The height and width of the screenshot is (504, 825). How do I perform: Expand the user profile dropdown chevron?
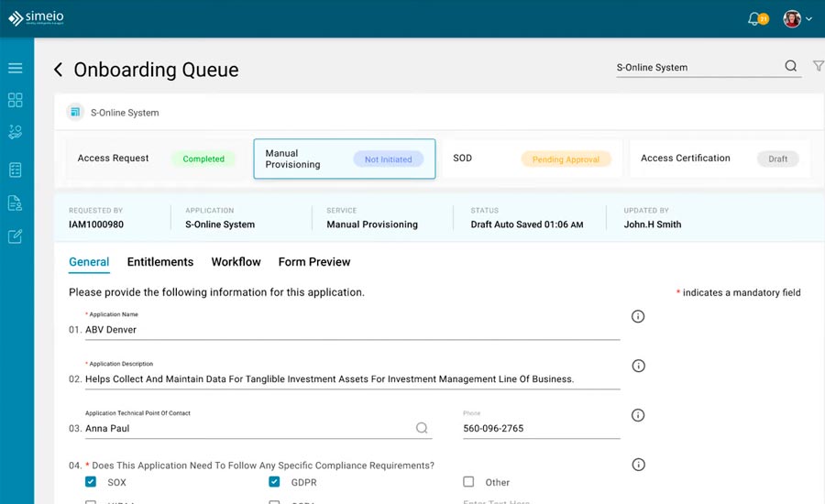(x=808, y=19)
